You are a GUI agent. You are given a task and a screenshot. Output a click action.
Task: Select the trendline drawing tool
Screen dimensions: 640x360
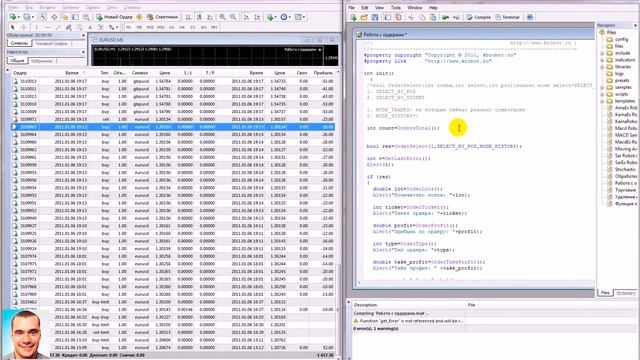coord(58,27)
